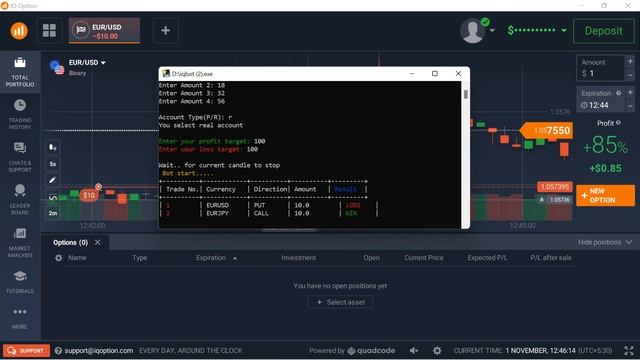Toggle sound with speaker icon

(x=414, y=351)
